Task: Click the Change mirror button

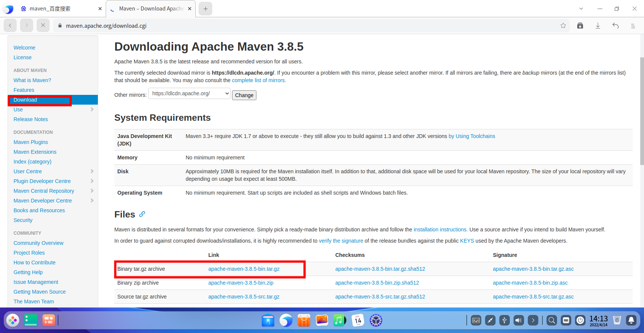Action: click(x=244, y=95)
